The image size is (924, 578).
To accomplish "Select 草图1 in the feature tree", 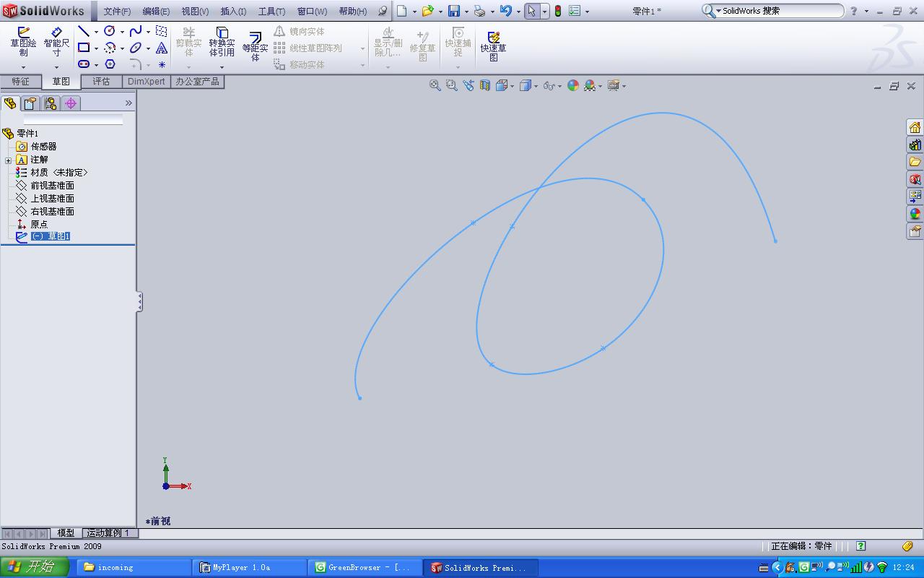I will pos(51,236).
